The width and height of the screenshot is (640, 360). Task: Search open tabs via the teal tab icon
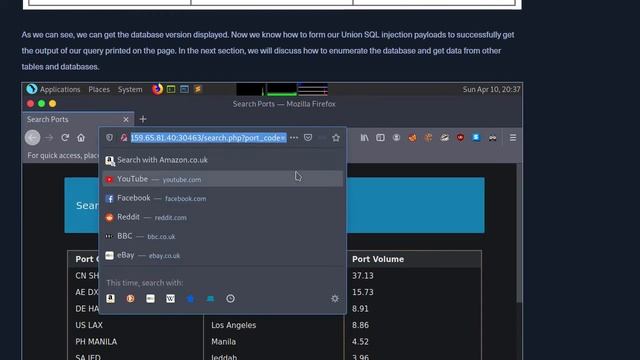pos(210,298)
